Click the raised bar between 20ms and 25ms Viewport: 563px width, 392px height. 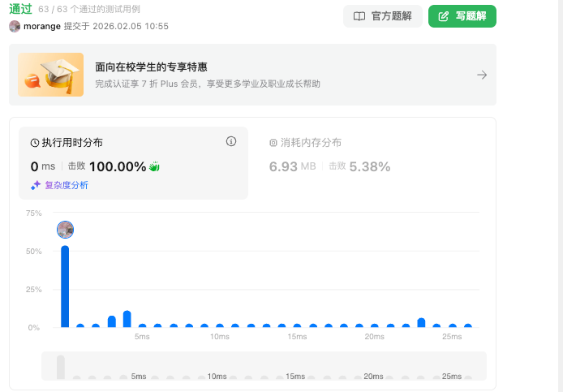421,323
